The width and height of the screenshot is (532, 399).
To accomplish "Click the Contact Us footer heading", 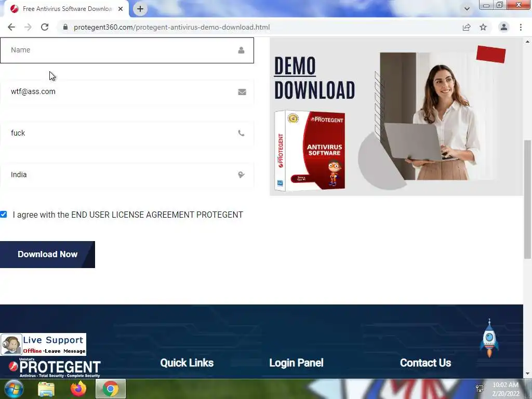I will click(425, 363).
